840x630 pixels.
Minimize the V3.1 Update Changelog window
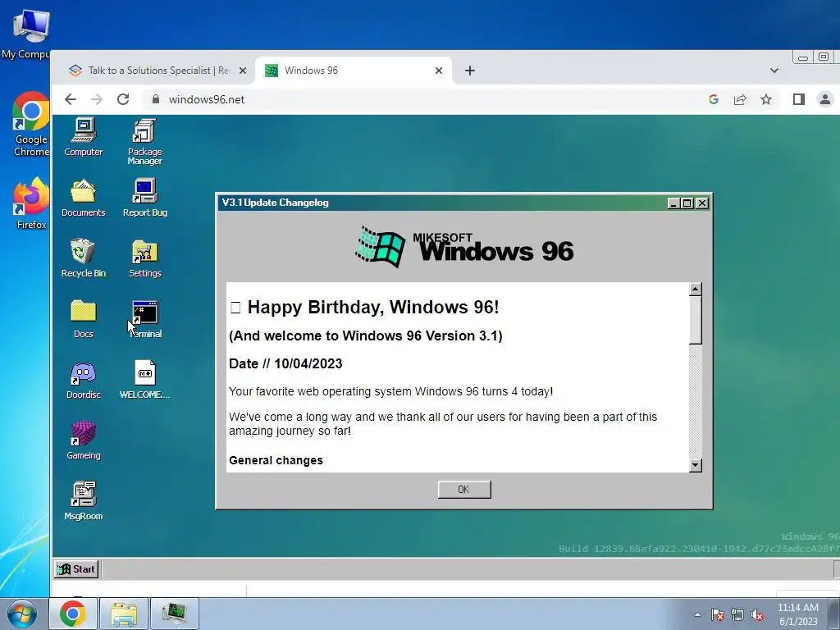(x=674, y=203)
